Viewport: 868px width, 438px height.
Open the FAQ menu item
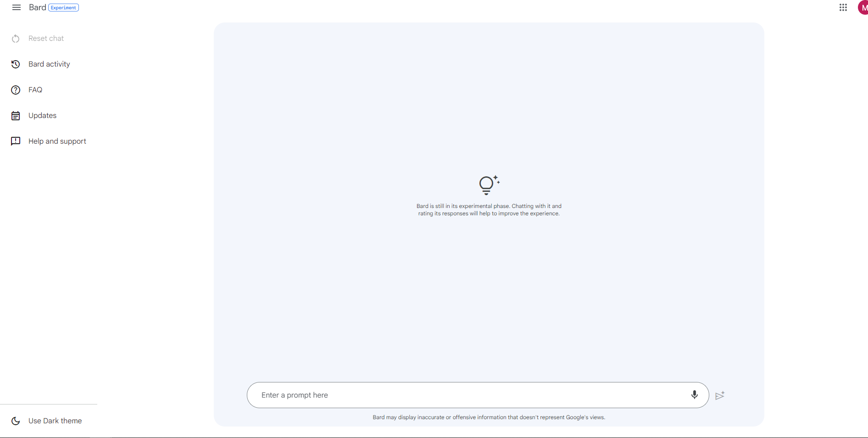tap(35, 90)
